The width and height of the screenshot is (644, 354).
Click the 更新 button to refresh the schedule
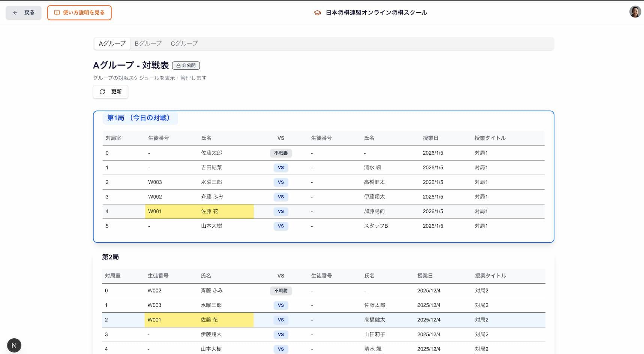[x=110, y=91]
